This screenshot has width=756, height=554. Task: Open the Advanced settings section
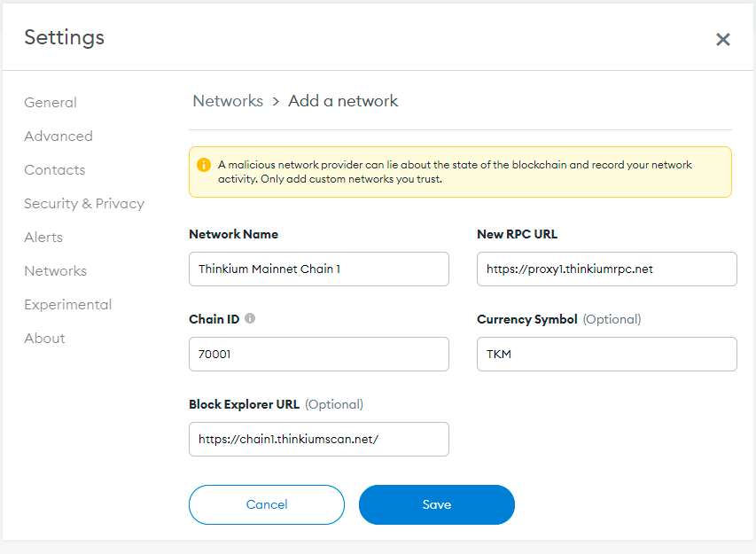[x=58, y=137]
